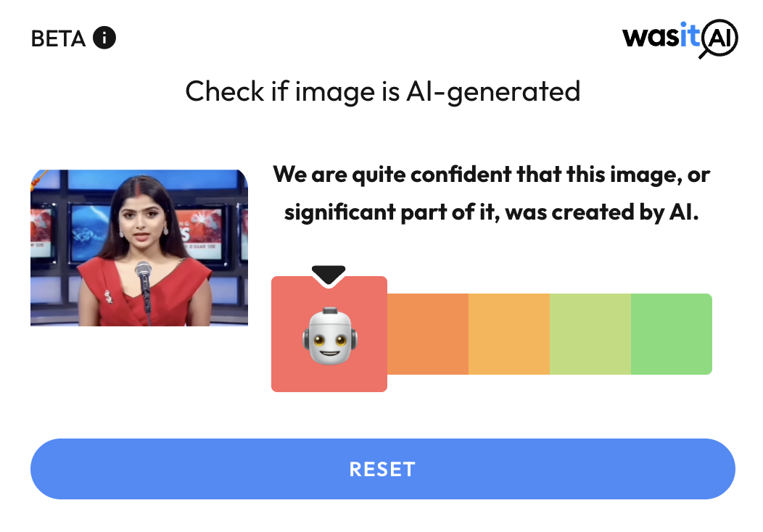This screenshot has height=532, width=763.
Task: Click the magnifying glass AI logo icon
Action: click(x=719, y=38)
